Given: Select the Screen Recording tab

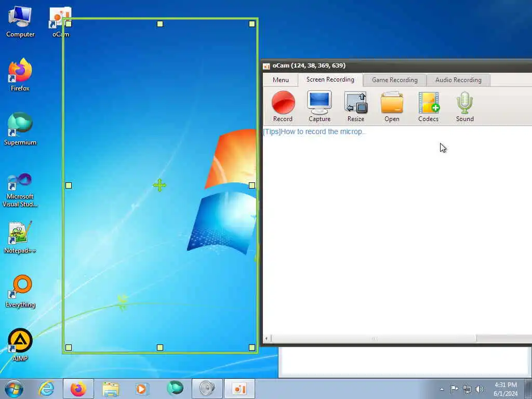Looking at the screenshot, I should 330,79.
